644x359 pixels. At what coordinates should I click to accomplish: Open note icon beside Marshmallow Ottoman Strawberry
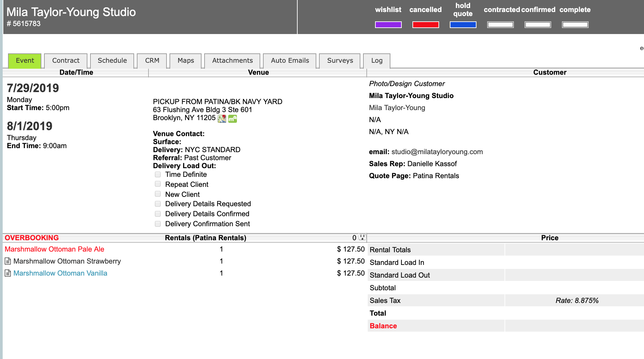coord(8,261)
